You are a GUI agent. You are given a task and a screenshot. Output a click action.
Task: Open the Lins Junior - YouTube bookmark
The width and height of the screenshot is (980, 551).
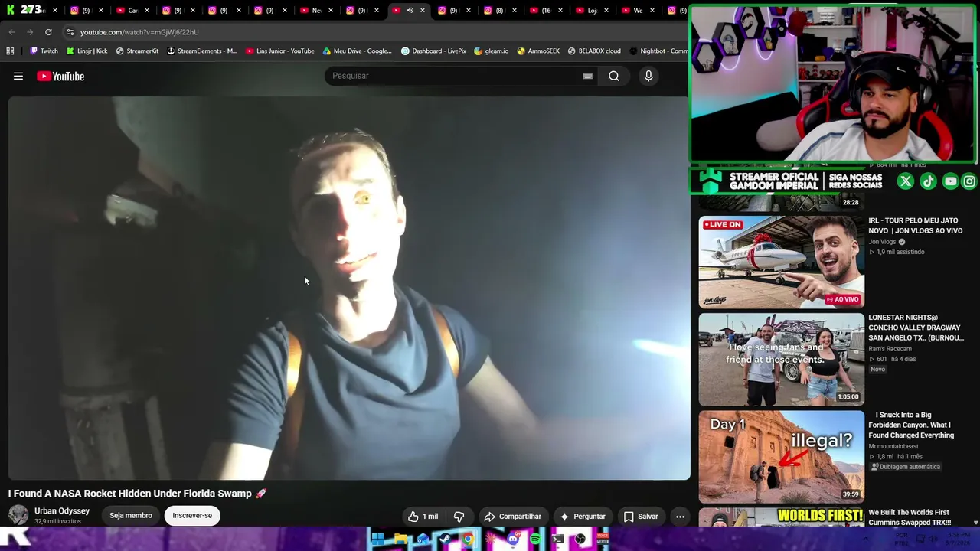coord(279,51)
